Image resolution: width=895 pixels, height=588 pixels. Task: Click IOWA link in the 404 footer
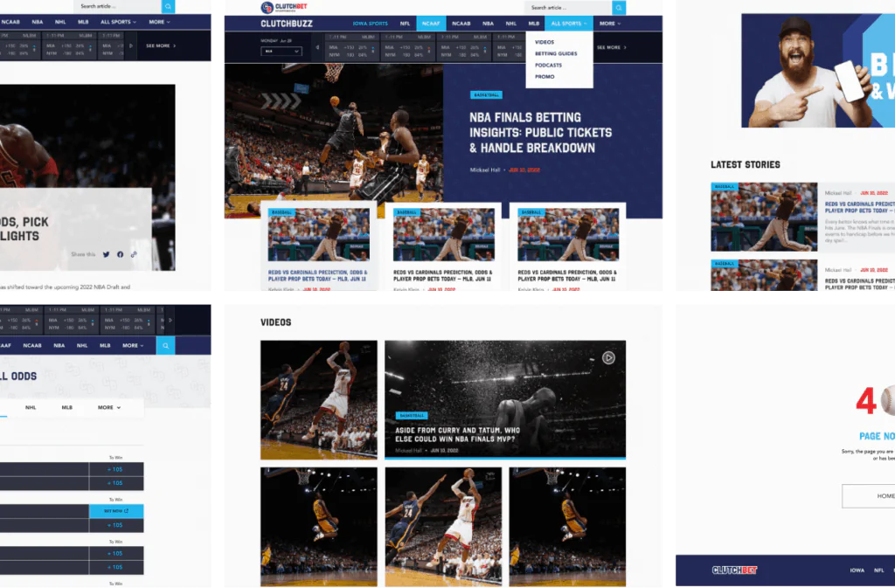pyautogui.click(x=857, y=571)
